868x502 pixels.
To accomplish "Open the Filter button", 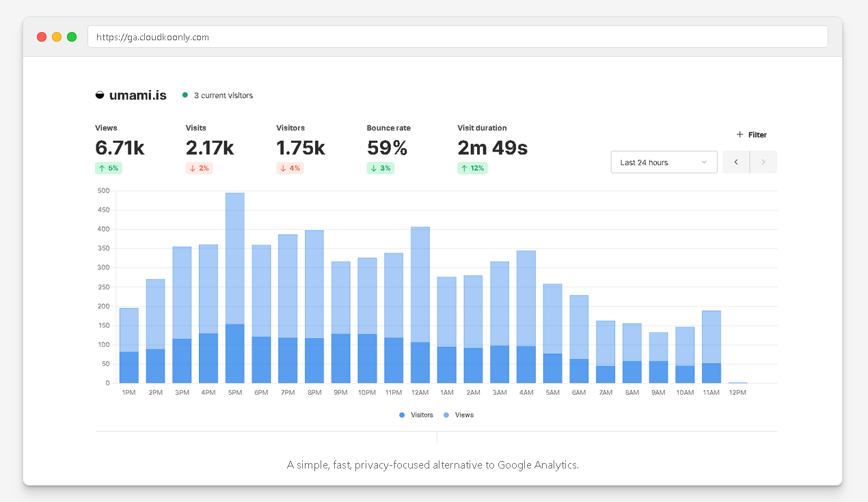I will [752, 135].
